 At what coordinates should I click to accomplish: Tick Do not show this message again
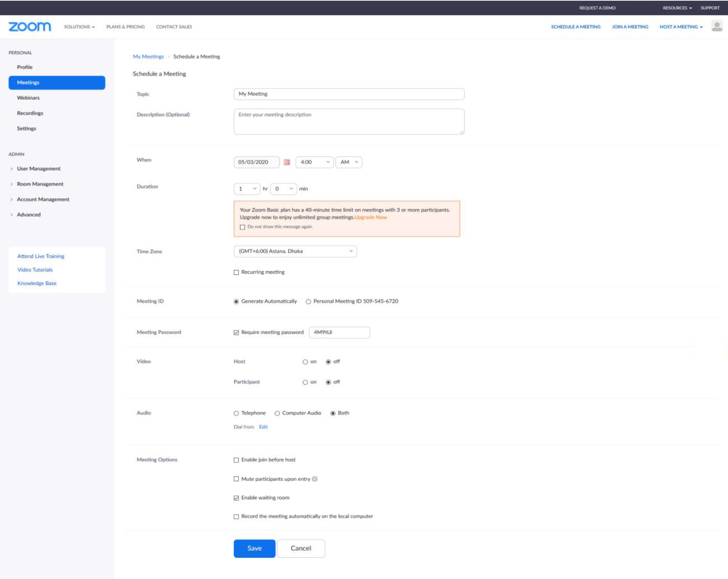pyautogui.click(x=242, y=227)
